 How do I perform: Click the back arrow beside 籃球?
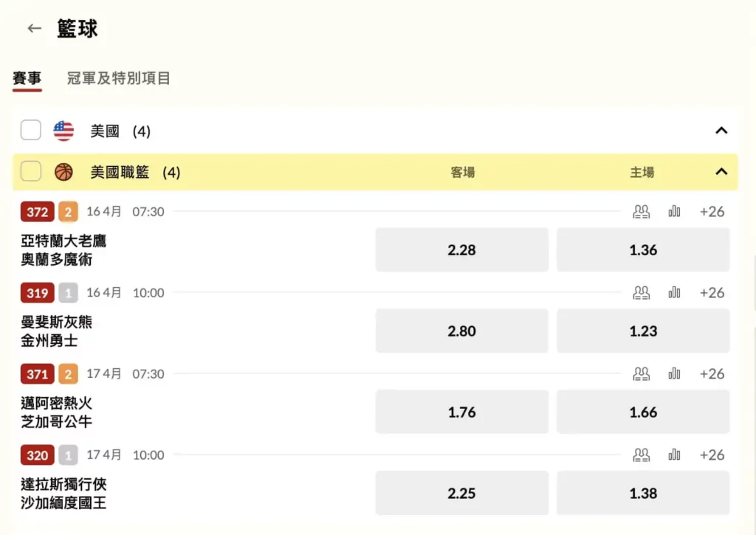point(34,29)
